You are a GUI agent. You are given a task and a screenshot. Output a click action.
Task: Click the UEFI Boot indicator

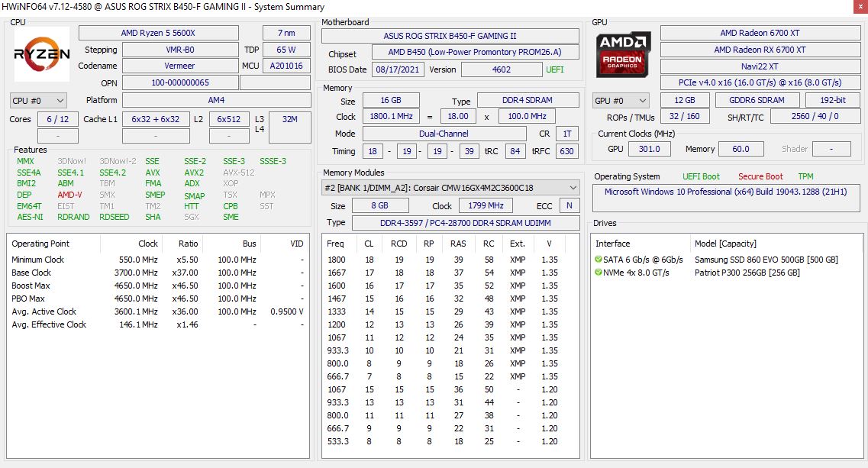pyautogui.click(x=701, y=176)
